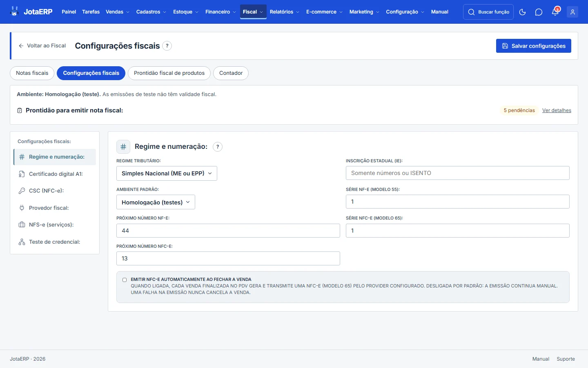This screenshot has width=588, height=368.
Task: Select Teste de credencial in sidebar
Action: 55,242
